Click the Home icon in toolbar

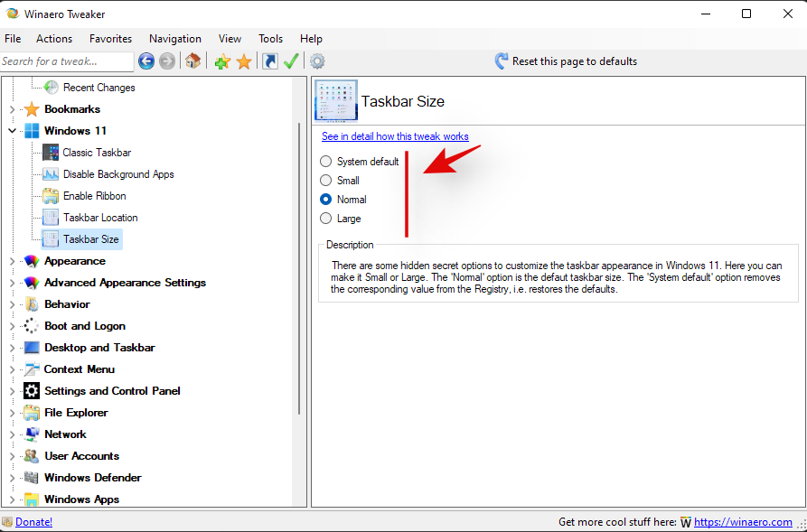click(x=192, y=61)
